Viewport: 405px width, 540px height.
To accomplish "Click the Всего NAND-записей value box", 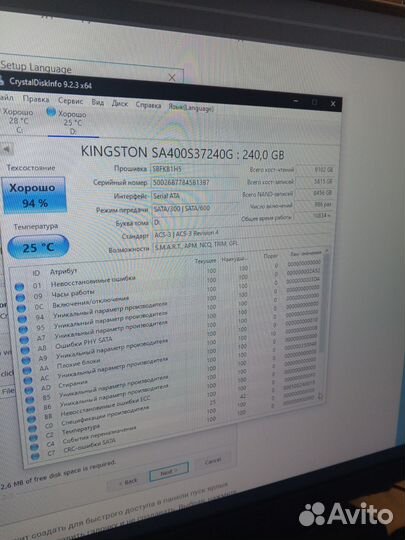I will (x=314, y=193).
